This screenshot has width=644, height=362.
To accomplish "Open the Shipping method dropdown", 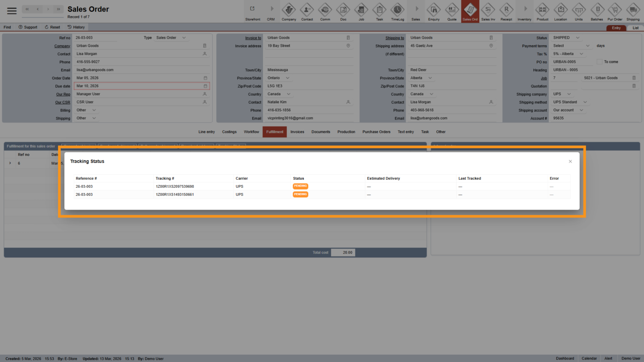I will pos(585,102).
